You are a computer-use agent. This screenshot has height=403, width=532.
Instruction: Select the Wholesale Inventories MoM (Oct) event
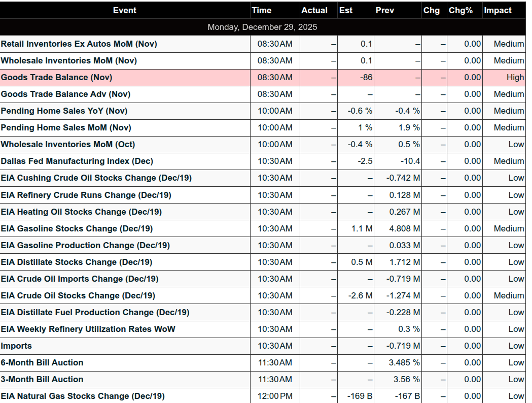68,145
